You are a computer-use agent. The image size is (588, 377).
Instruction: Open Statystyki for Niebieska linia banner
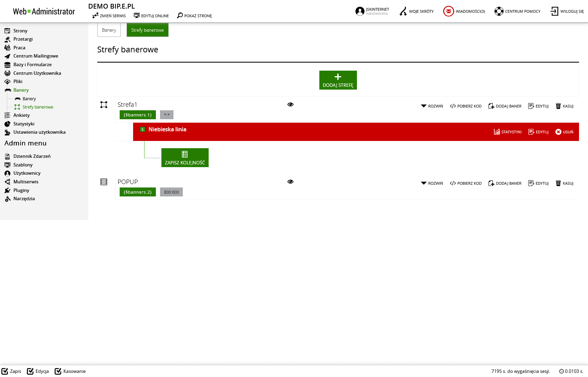[508, 132]
